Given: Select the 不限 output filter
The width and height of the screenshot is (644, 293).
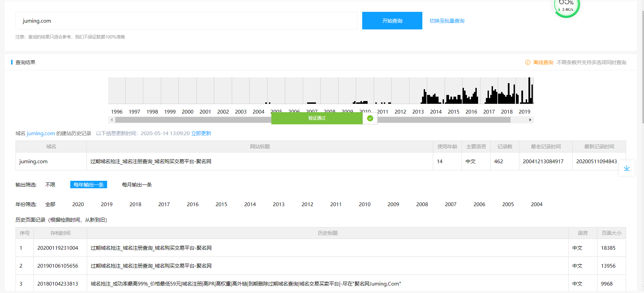Looking at the screenshot, I should (x=50, y=185).
